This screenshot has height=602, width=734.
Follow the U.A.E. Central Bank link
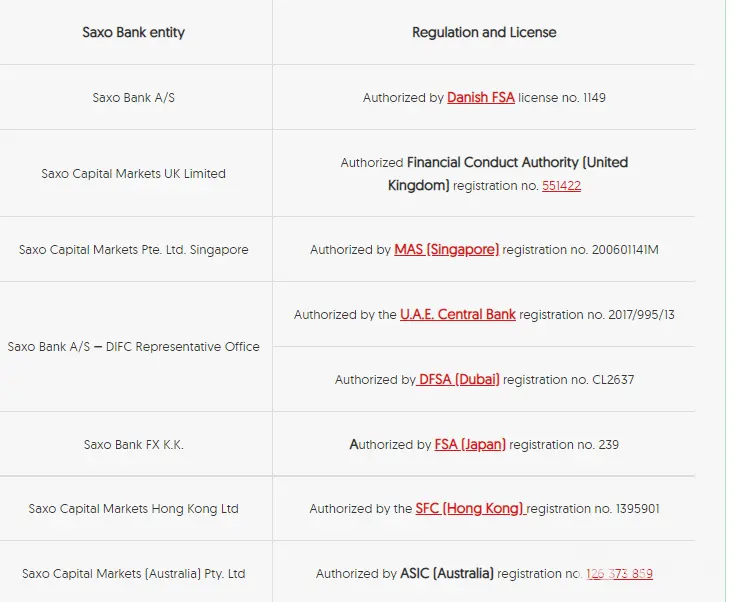click(458, 314)
